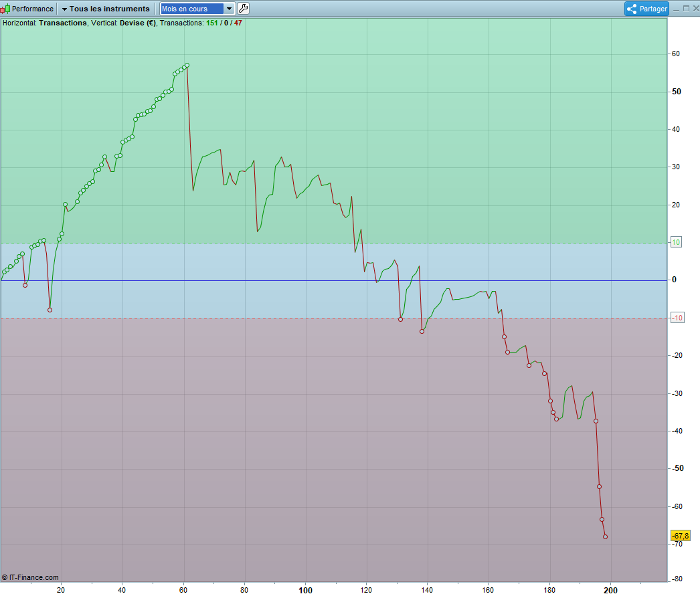Click the green 10 threshold label
Viewport: 700px width, 594px height.
(x=677, y=242)
